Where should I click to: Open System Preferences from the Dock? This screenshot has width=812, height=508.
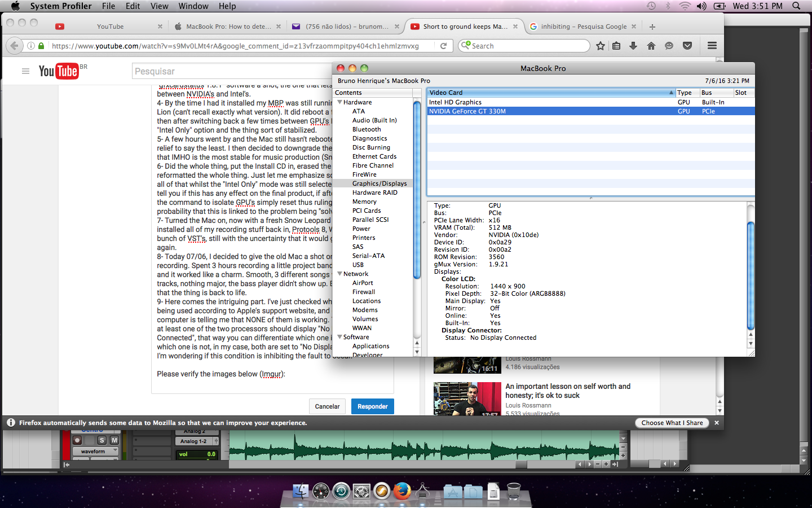(361, 491)
